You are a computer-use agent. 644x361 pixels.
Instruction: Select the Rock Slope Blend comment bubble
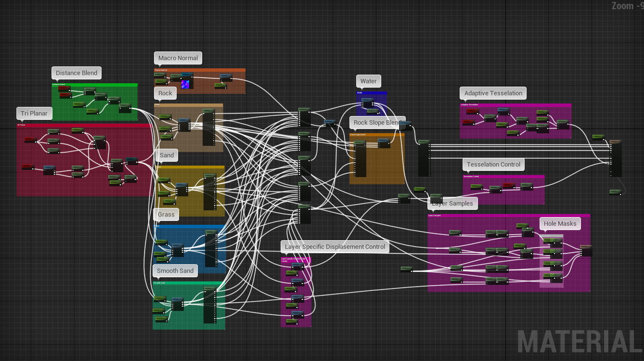(377, 122)
